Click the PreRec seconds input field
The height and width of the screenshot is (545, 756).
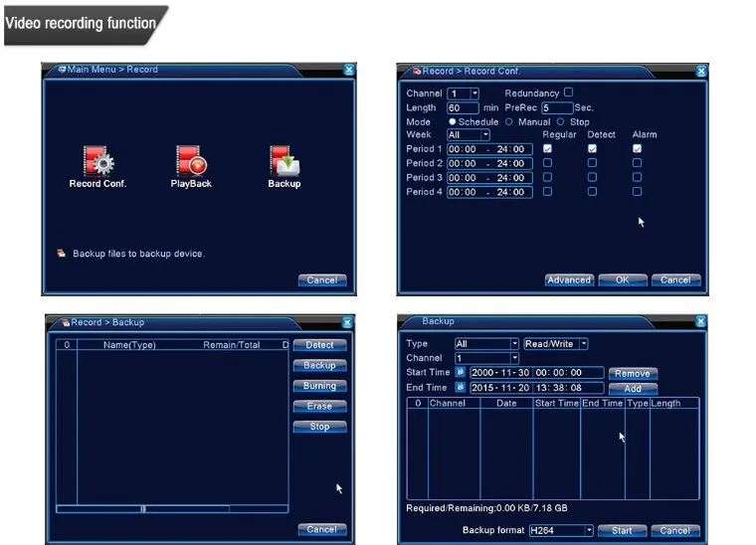(x=557, y=108)
